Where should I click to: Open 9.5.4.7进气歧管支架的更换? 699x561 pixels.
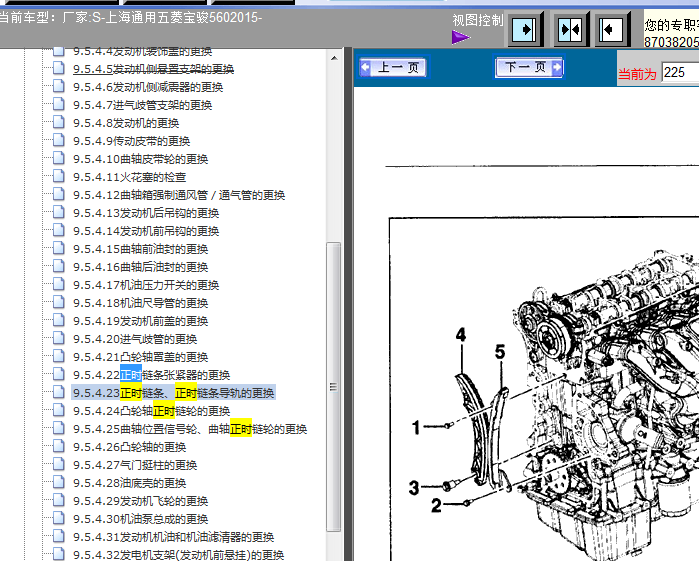click(143, 105)
